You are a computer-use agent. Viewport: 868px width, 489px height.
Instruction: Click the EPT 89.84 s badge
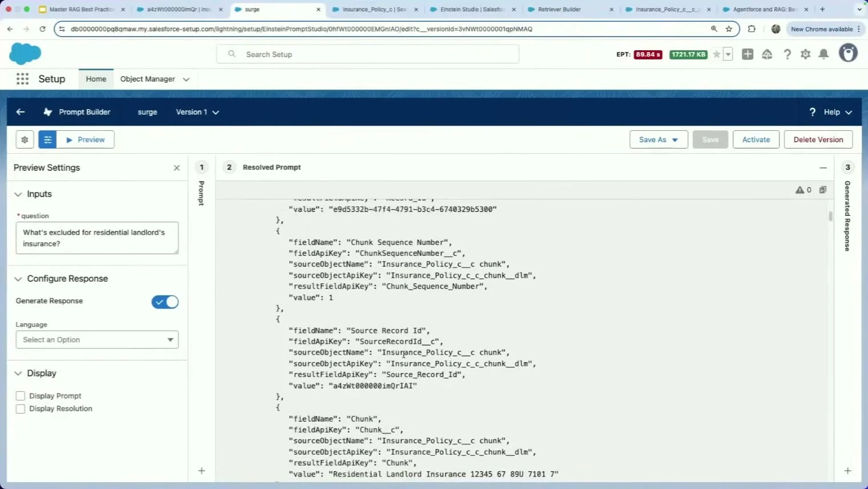click(x=648, y=54)
